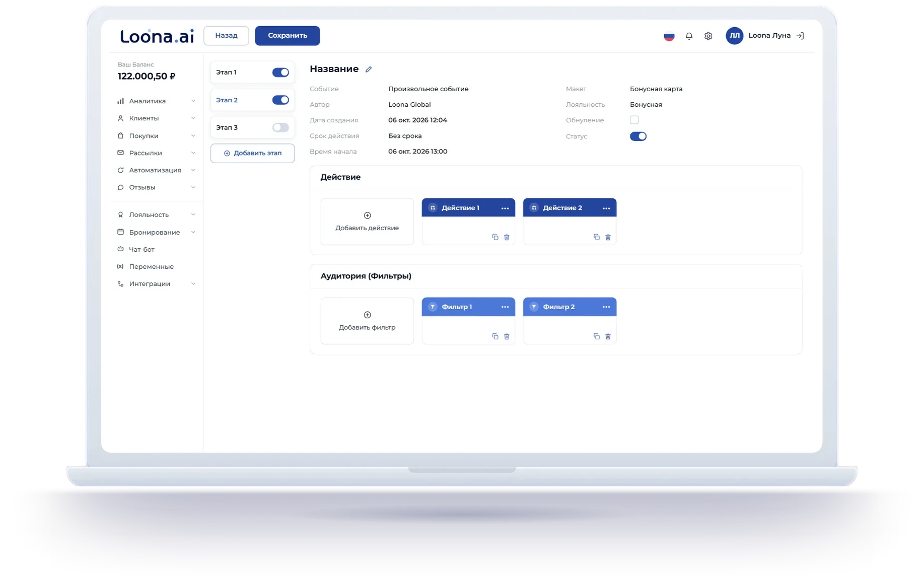Expand the Интеграции sidebar item
924x580 pixels.
click(156, 284)
